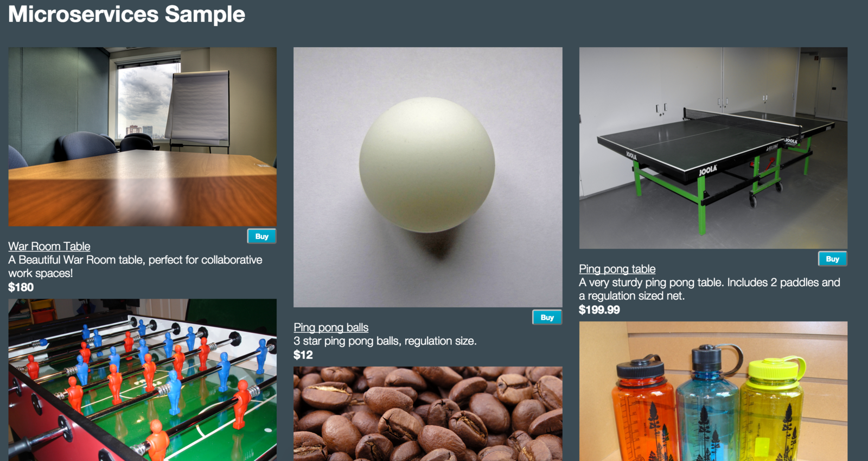
Task: Click the $12 price text
Action: pos(303,355)
